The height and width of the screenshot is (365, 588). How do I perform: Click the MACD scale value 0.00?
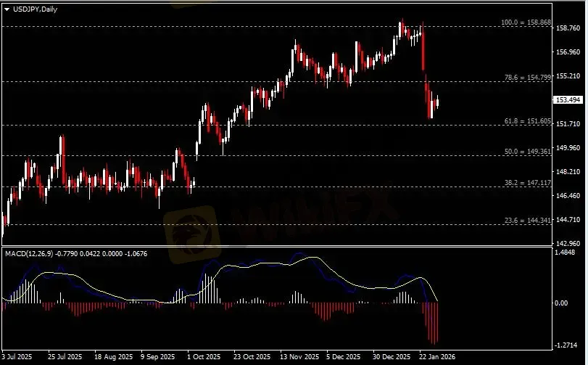coord(561,303)
